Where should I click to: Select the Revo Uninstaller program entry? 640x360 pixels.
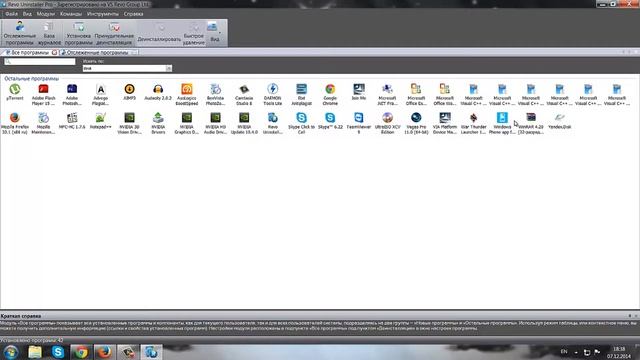273,123
